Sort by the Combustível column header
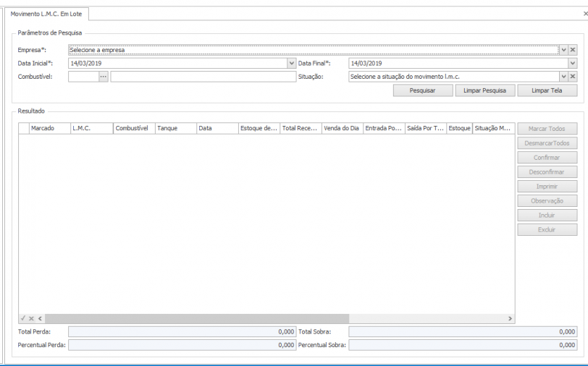The image size is (588, 366). click(x=134, y=128)
